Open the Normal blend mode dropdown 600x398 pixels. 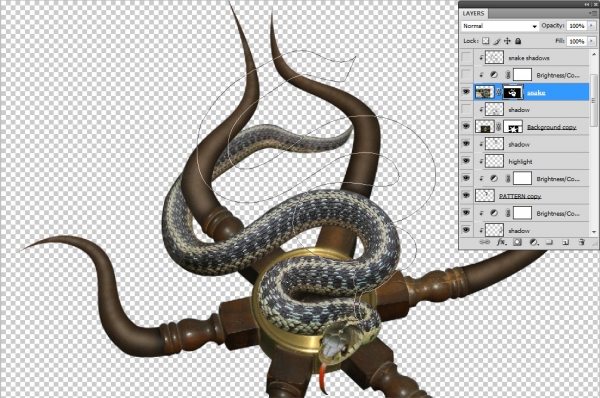click(x=499, y=26)
